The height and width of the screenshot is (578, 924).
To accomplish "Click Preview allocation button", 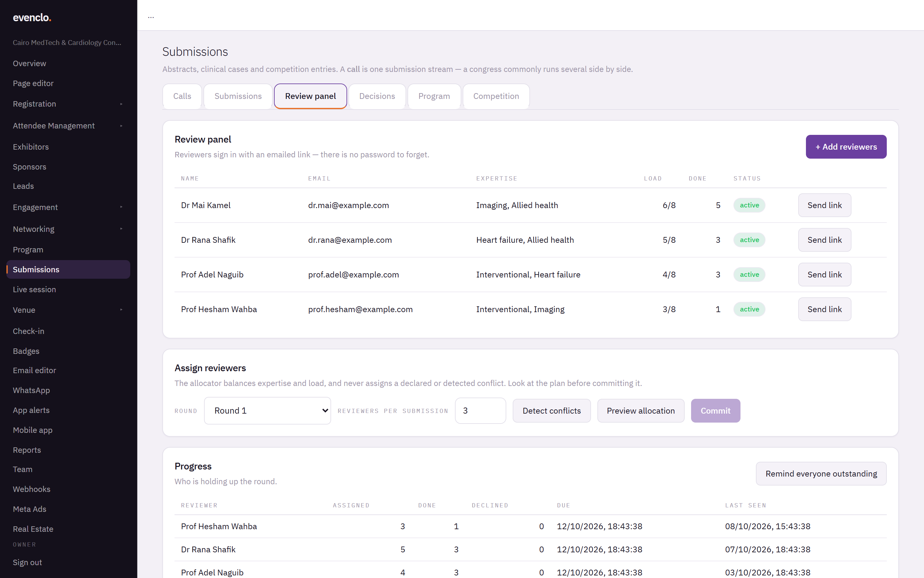I will [641, 411].
